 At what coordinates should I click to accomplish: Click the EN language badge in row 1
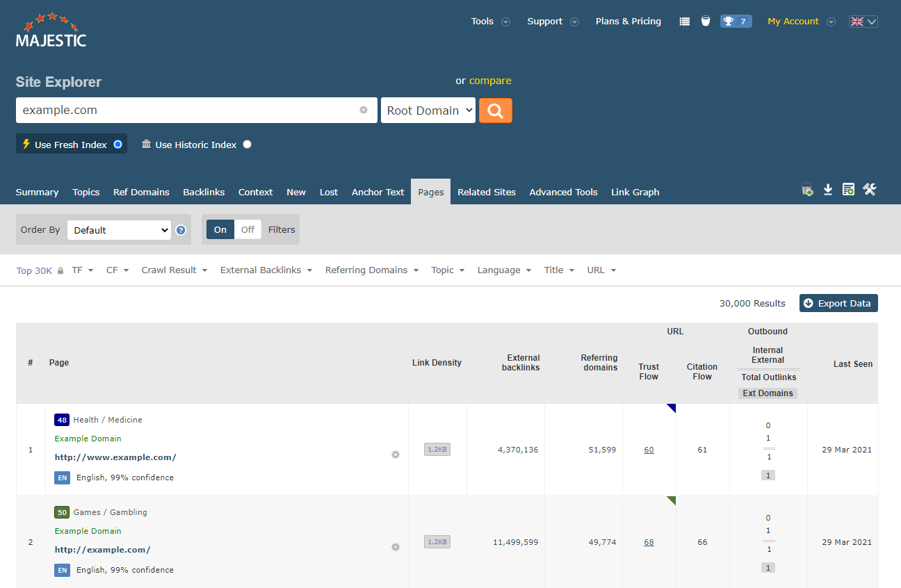(63, 477)
